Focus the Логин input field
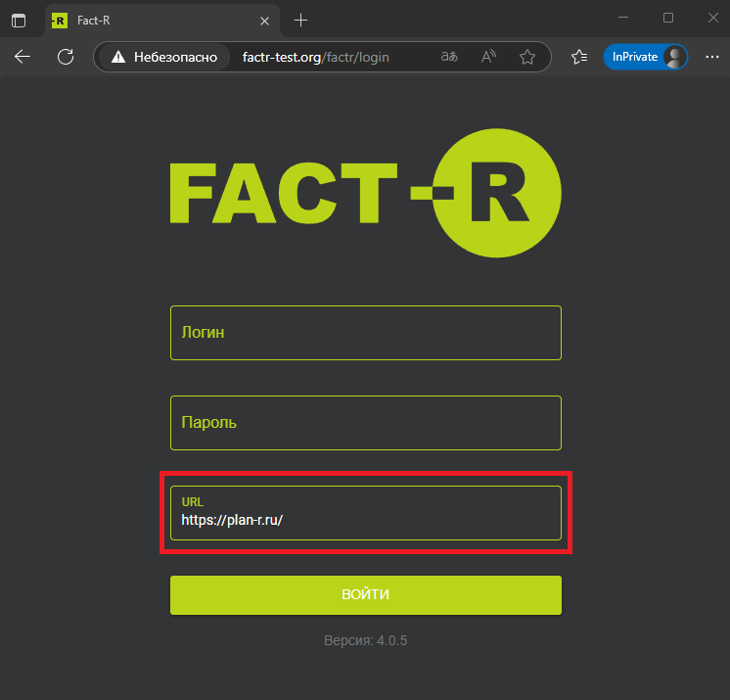Image resolution: width=730 pixels, height=700 pixels. click(x=365, y=333)
